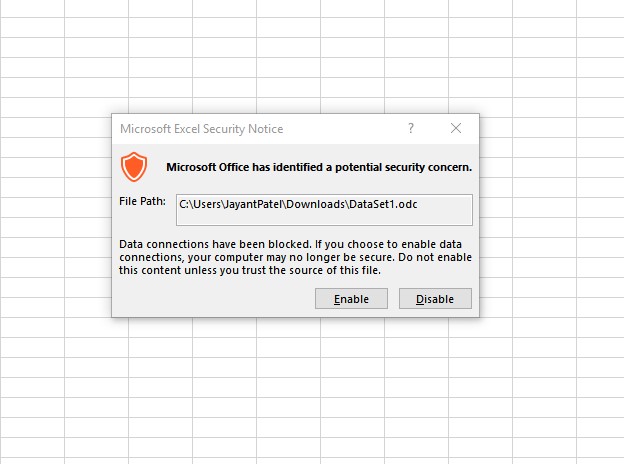Close the Security Notice dialog with X
The image size is (624, 464).
[x=456, y=128]
